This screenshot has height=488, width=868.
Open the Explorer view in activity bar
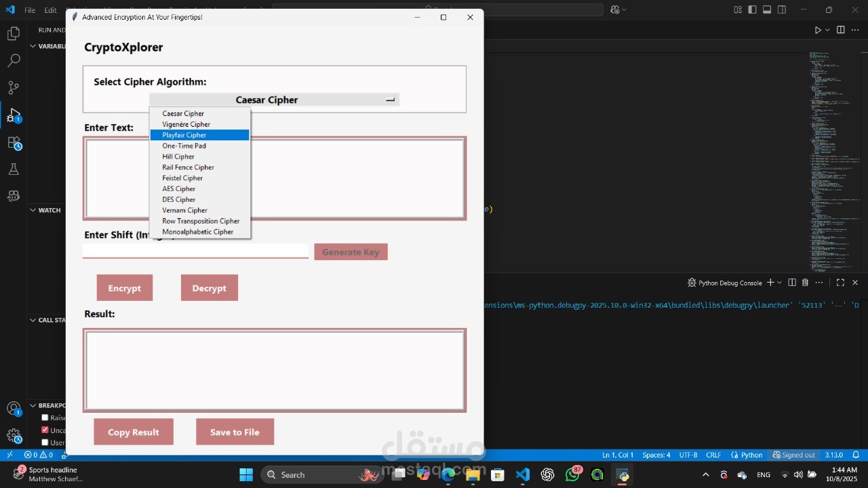coord(14,33)
